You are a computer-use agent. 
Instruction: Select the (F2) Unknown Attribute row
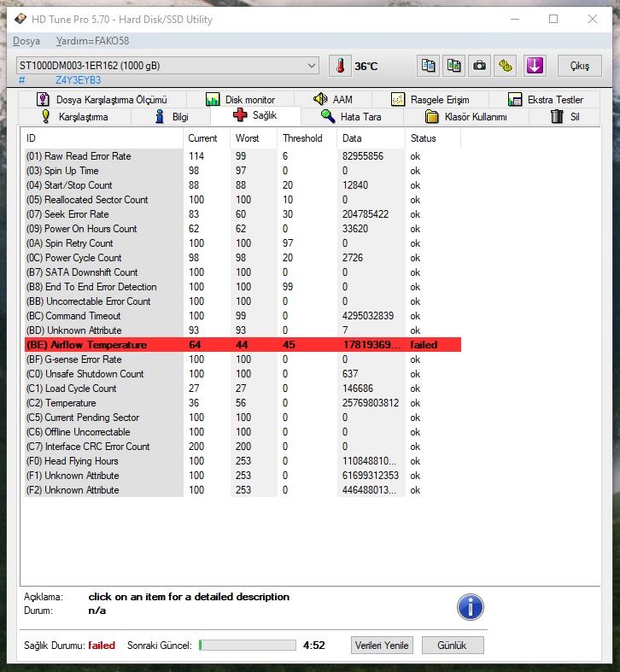point(243,490)
